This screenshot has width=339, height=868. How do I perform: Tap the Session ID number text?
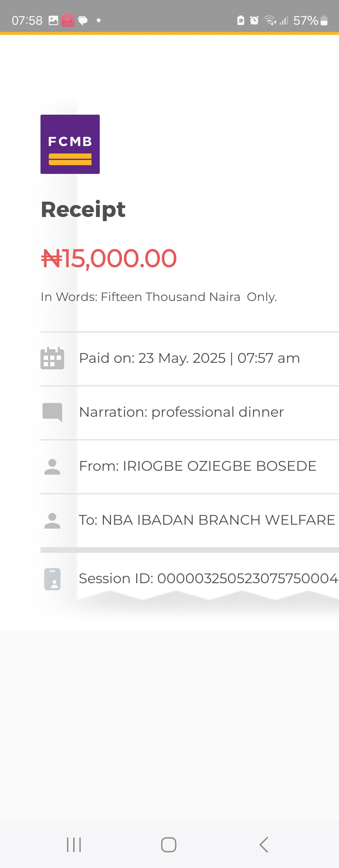click(x=247, y=578)
